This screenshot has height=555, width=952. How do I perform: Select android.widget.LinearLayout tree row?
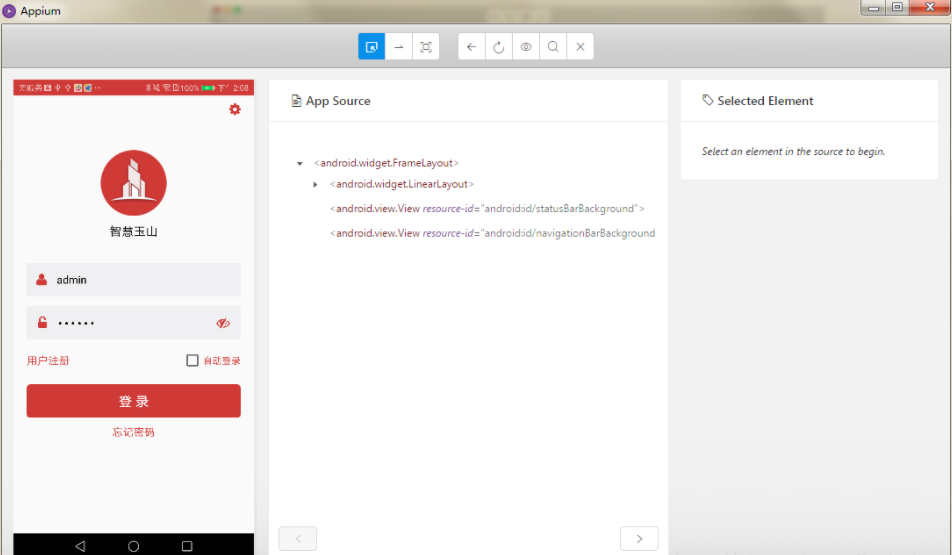tap(401, 184)
